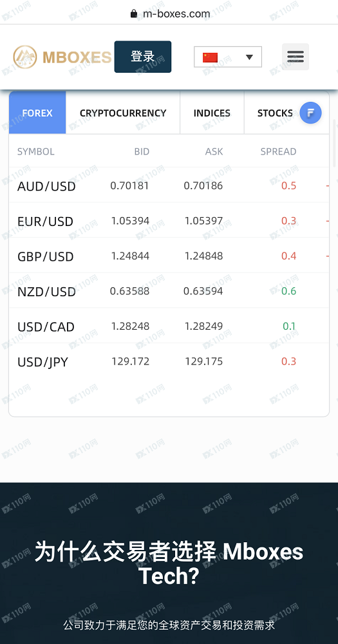This screenshot has height=644, width=338.
Task: Expand the language dropdown arrow
Action: [249, 57]
